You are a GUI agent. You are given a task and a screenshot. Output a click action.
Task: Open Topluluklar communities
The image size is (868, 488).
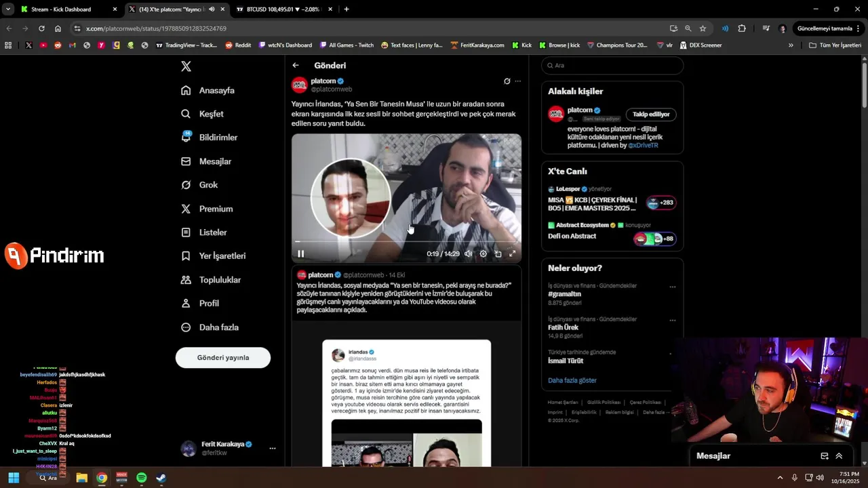211,280
